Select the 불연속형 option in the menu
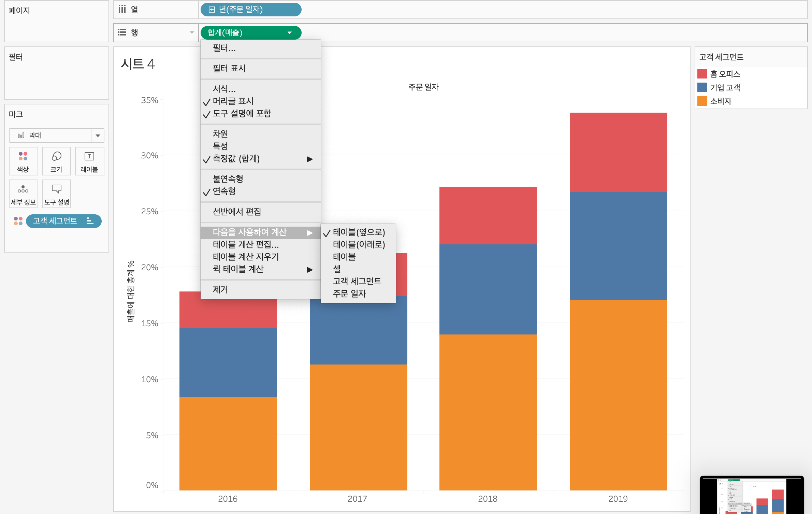 tap(228, 179)
